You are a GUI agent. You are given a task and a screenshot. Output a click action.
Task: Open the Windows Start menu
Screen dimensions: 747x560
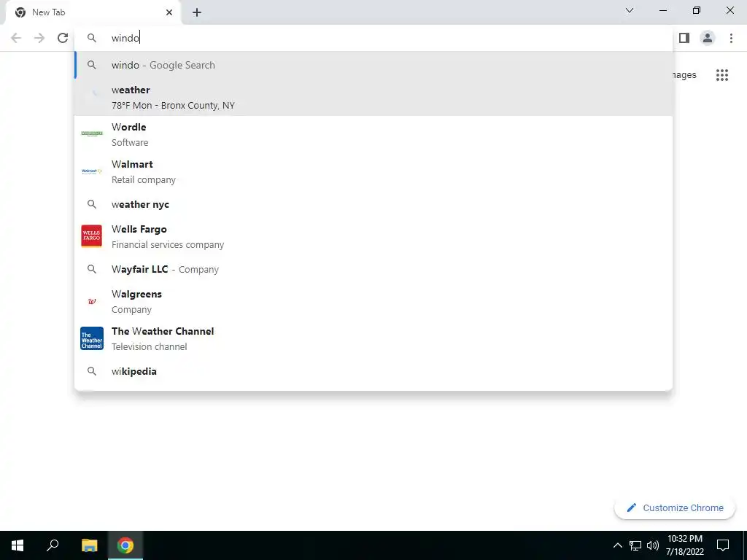pyautogui.click(x=18, y=545)
